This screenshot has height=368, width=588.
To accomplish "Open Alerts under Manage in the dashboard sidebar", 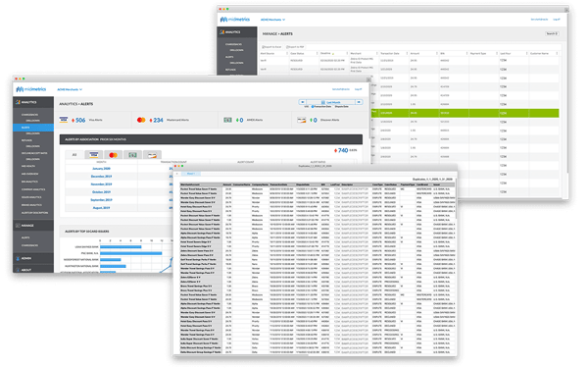I will click(25, 237).
